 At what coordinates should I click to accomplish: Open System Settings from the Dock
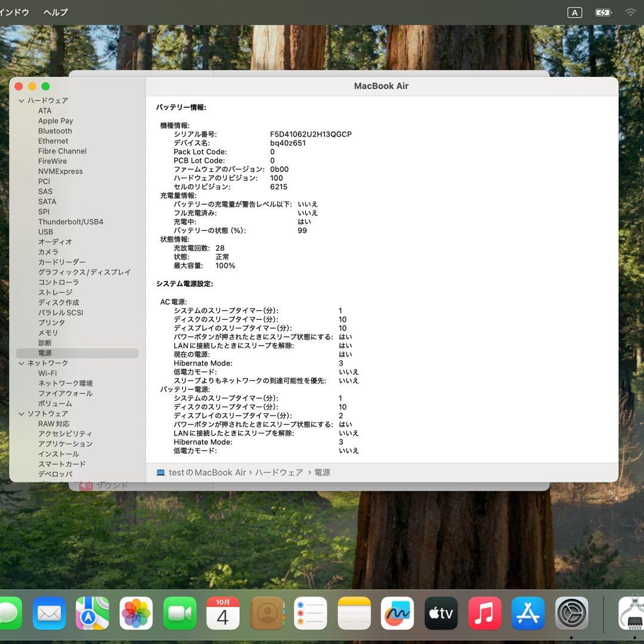click(x=572, y=613)
